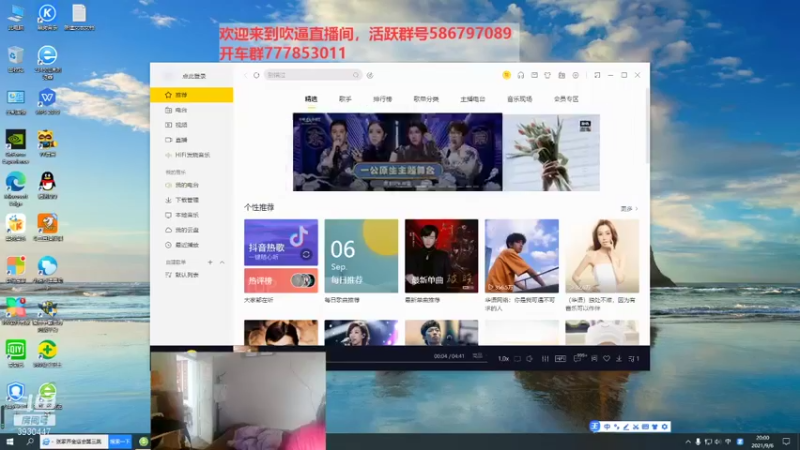Viewport: 800px width, 450px height.
Task: Favorite current song with heart icon
Action: (x=607, y=359)
